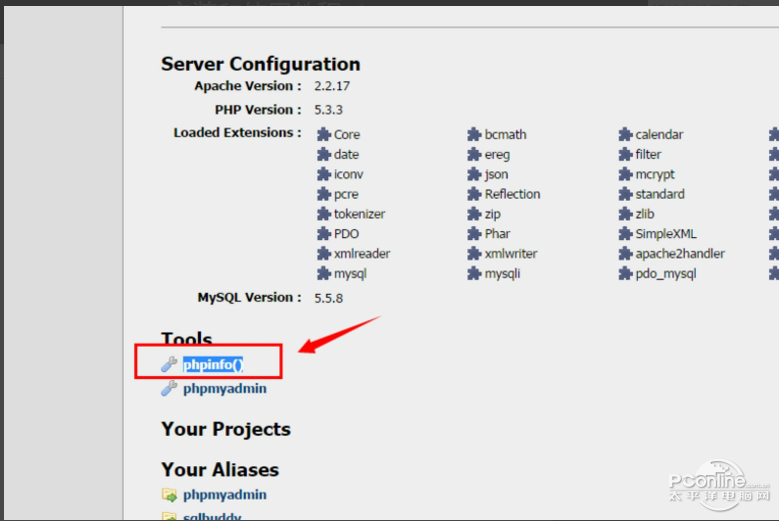Click the puzzle icon next to xmlwriter

pos(474,253)
